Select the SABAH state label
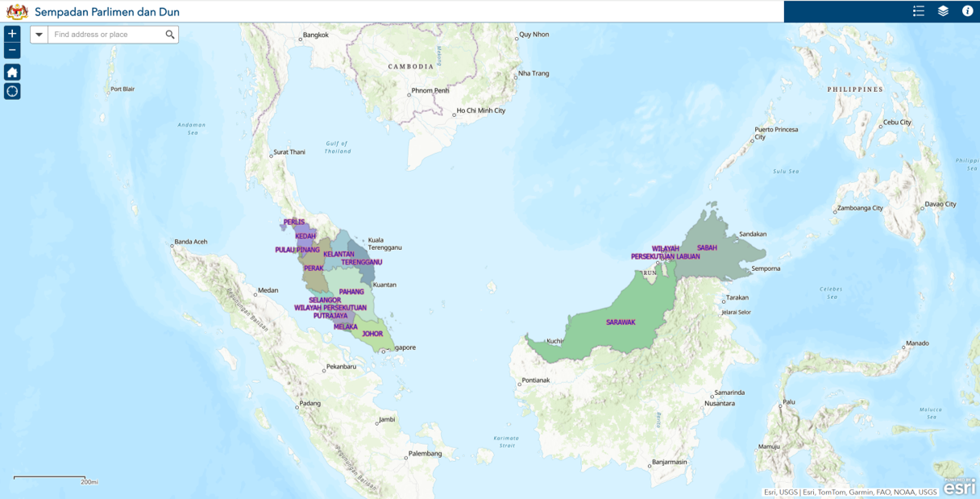The image size is (980, 499). [707, 247]
